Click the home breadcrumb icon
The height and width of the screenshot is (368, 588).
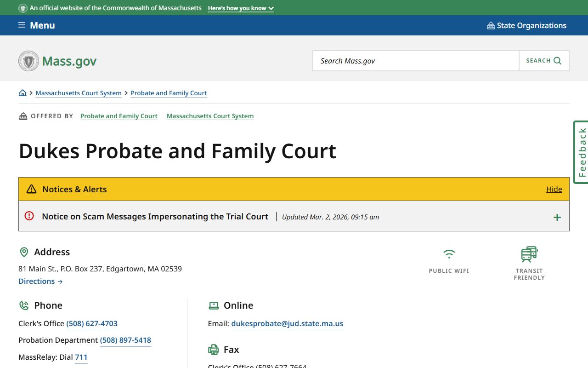tap(23, 93)
